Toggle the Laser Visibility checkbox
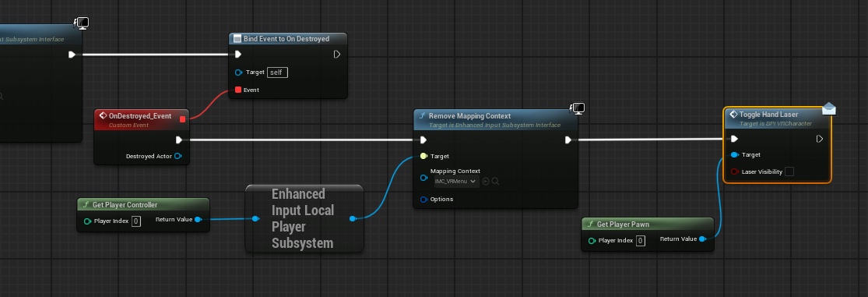Screen dimensions: 868x297 (x=789, y=171)
